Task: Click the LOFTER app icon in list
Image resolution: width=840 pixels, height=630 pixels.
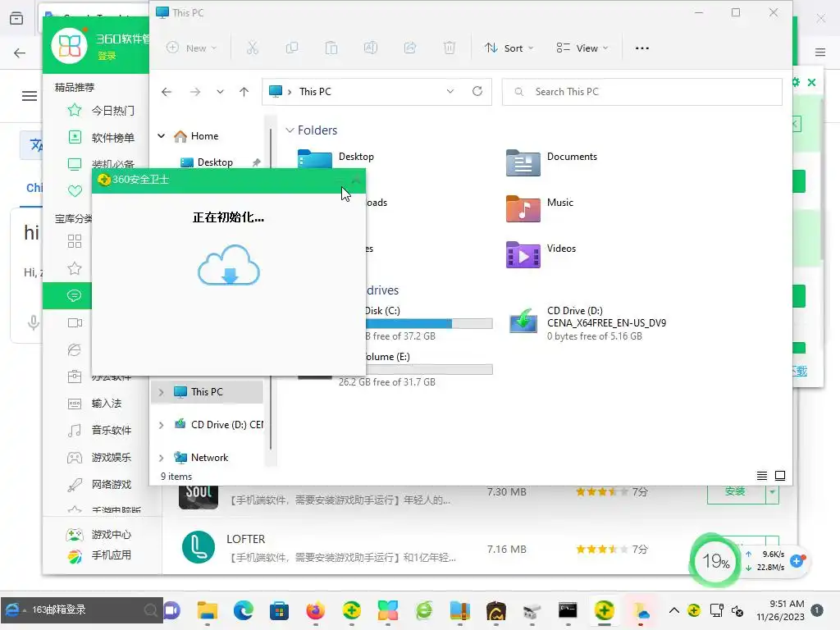Action: [199, 547]
